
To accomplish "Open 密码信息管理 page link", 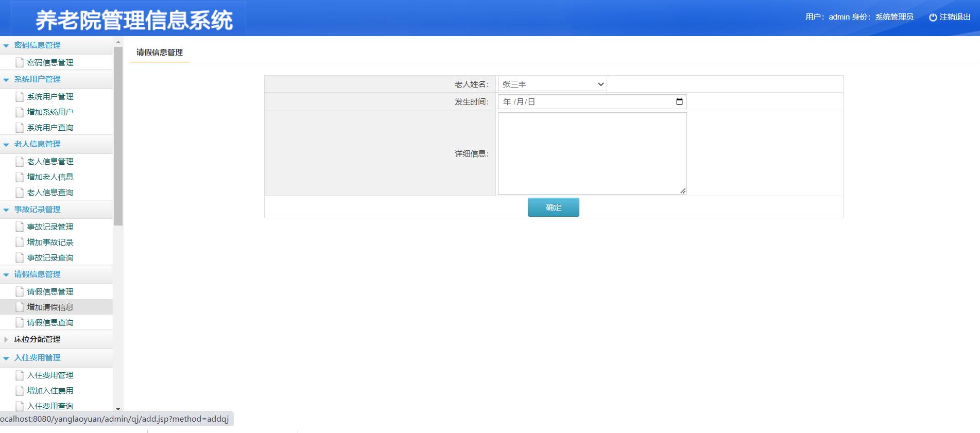I will 50,63.
